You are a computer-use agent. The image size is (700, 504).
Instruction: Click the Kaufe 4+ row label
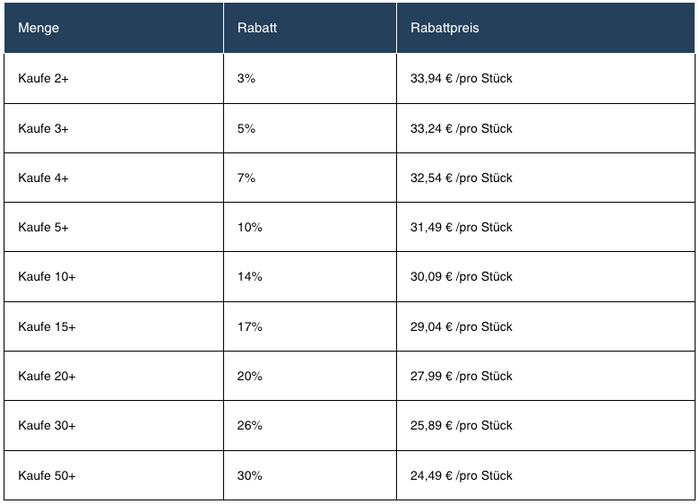click(x=43, y=178)
